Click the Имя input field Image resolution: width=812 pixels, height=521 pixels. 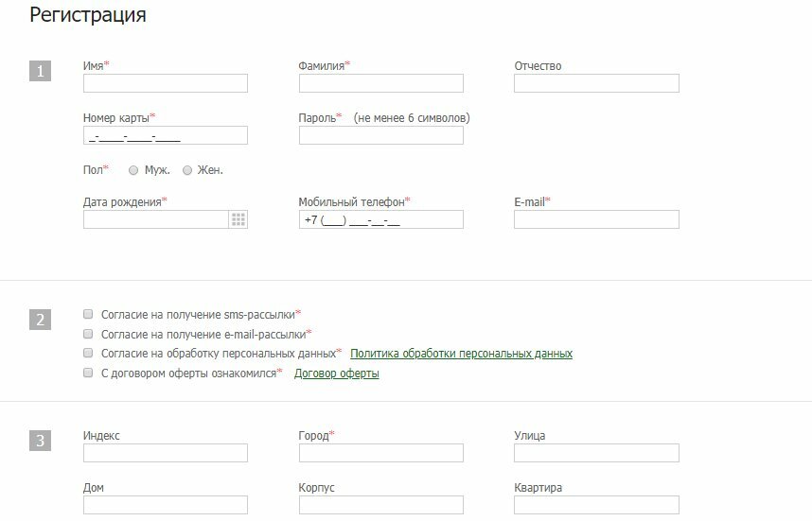[166, 83]
